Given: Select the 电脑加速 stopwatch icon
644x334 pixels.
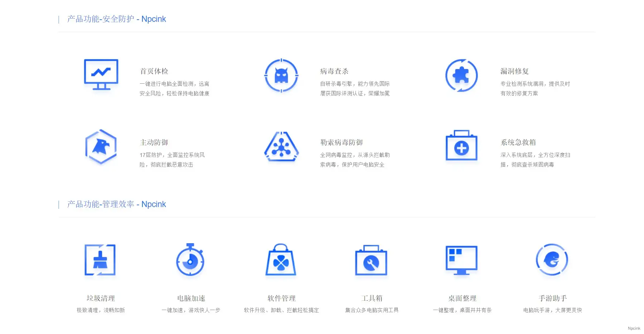Looking at the screenshot, I should pos(190,260).
